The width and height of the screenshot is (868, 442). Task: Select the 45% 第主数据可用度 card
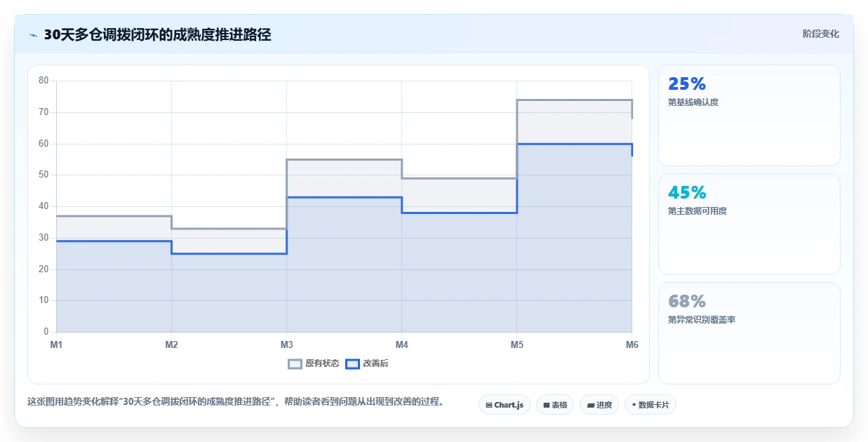(749, 224)
